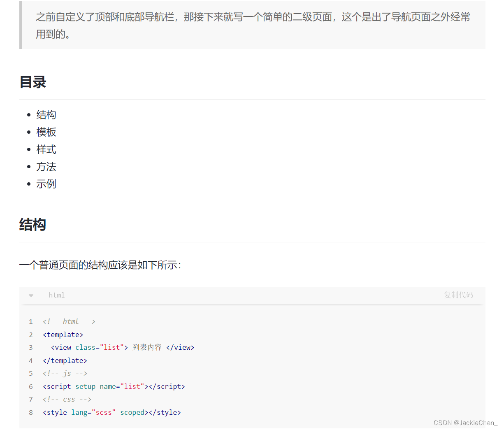The height and width of the screenshot is (430, 504).
Task: Open the 模板 table of contents link
Action: [46, 132]
